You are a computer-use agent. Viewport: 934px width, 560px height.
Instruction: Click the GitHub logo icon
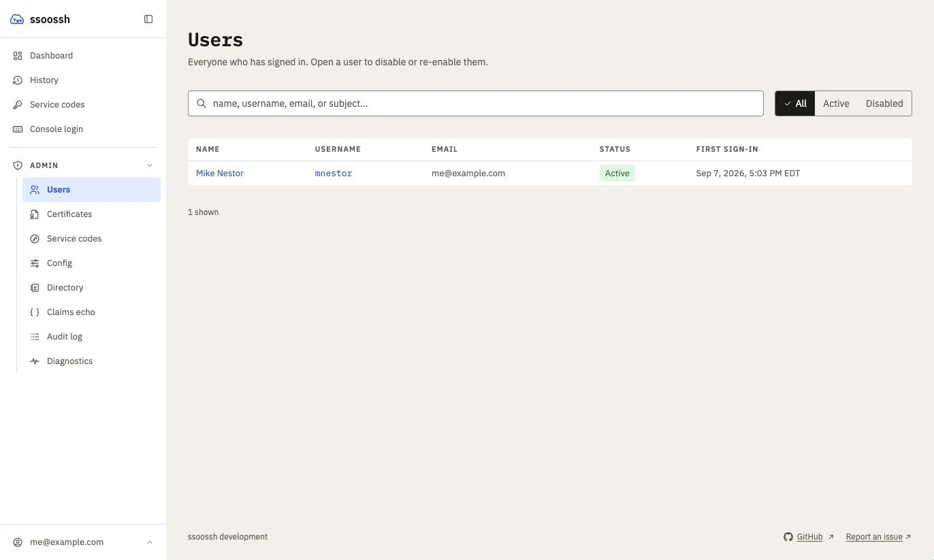(x=788, y=537)
